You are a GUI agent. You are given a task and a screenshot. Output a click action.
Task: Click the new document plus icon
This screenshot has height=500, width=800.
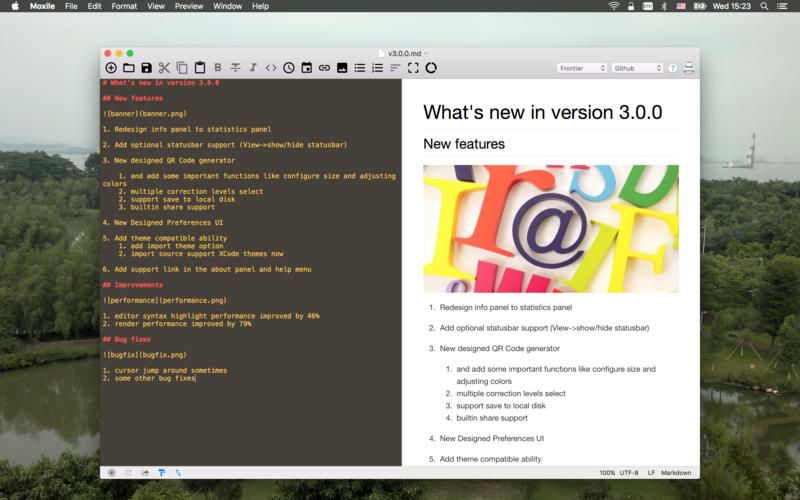tap(111, 68)
